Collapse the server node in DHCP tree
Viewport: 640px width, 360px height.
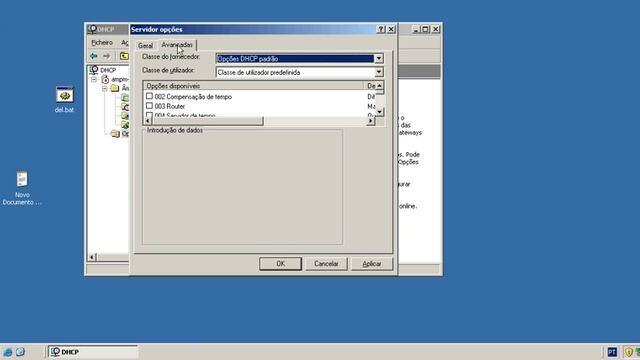tap(94, 79)
